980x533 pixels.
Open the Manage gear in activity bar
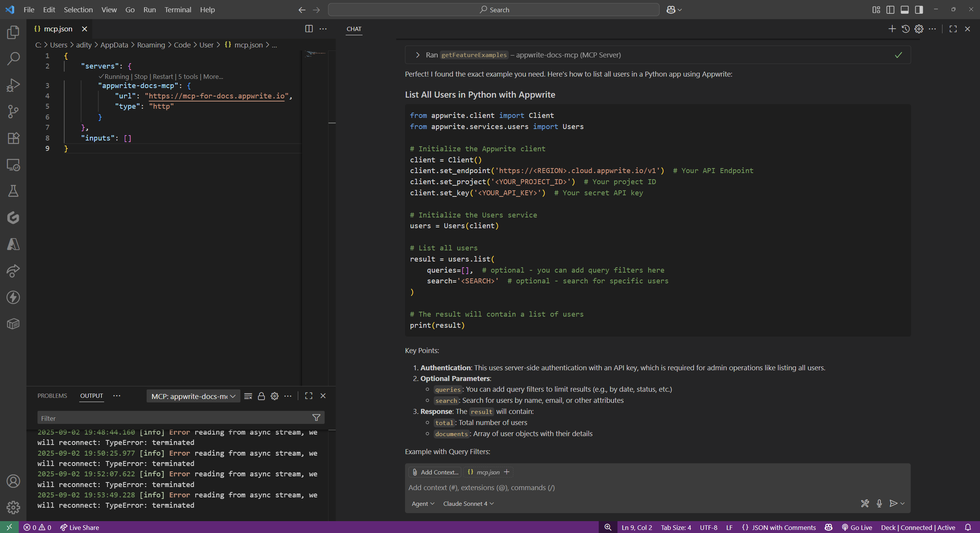coord(13,507)
